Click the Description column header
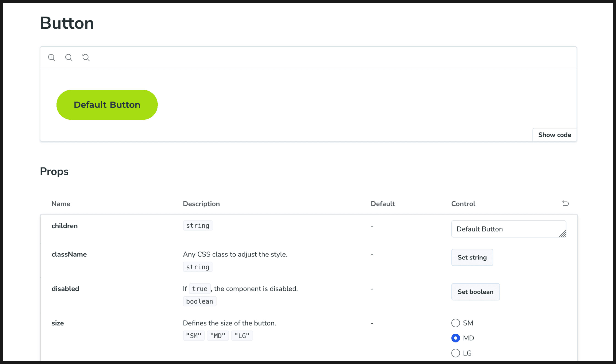Image resolution: width=616 pixels, height=364 pixels. 201,204
